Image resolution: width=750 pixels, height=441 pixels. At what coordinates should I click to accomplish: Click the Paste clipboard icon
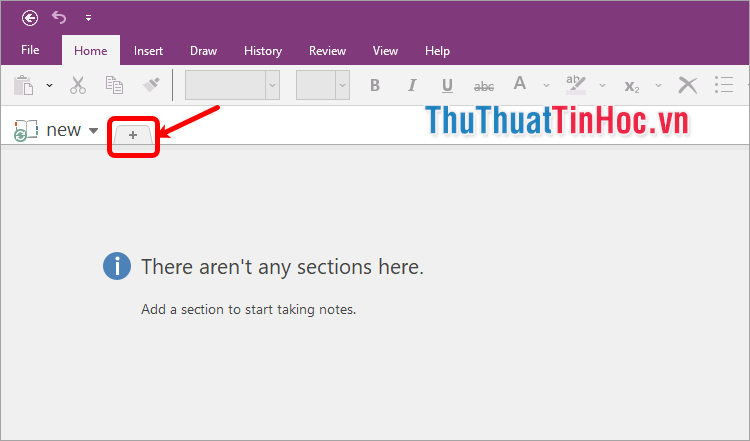[x=24, y=85]
